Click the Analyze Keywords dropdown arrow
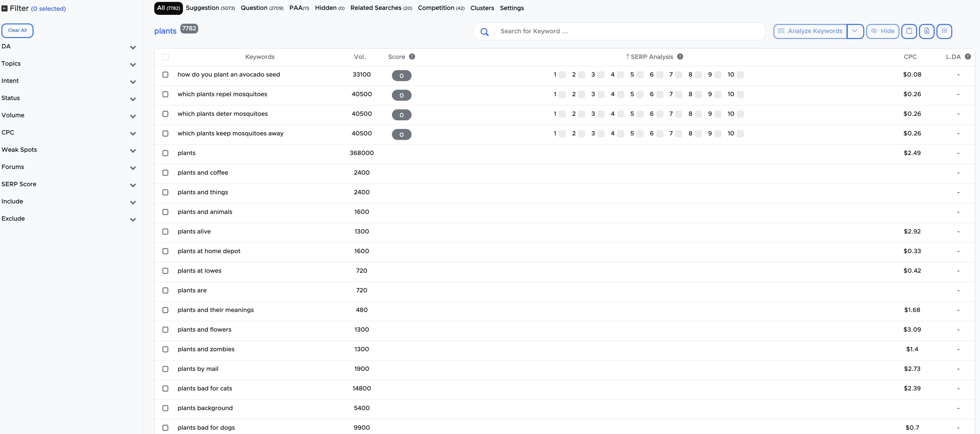Image resolution: width=980 pixels, height=434 pixels. [856, 31]
